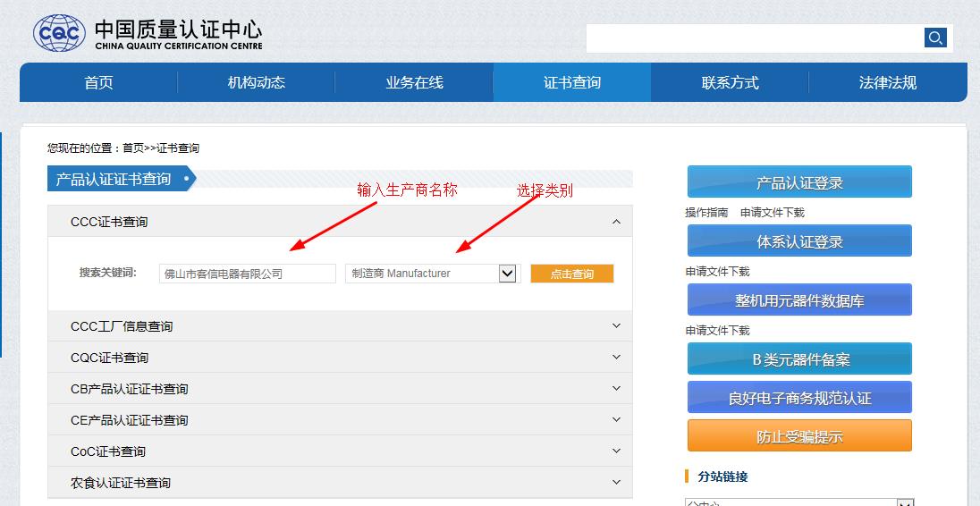The height and width of the screenshot is (506, 980).
Task: Open the 分站链接 dropdown at the bottom
Action: point(799,502)
